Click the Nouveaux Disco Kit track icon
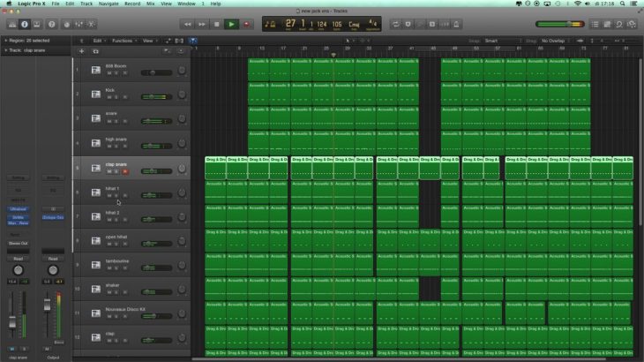This screenshot has height=362, width=644. 95,313
